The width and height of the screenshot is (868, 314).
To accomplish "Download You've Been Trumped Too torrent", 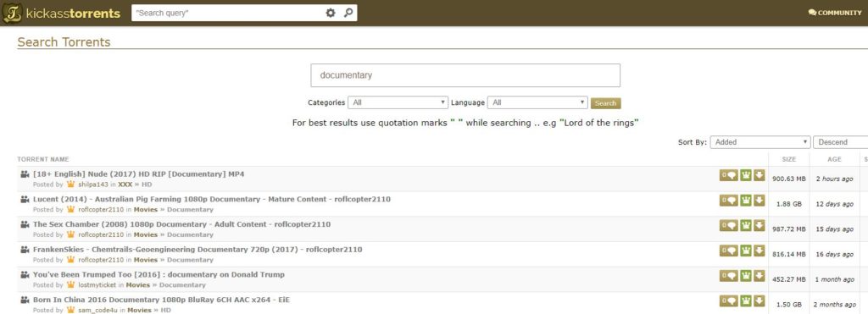I will click(759, 275).
